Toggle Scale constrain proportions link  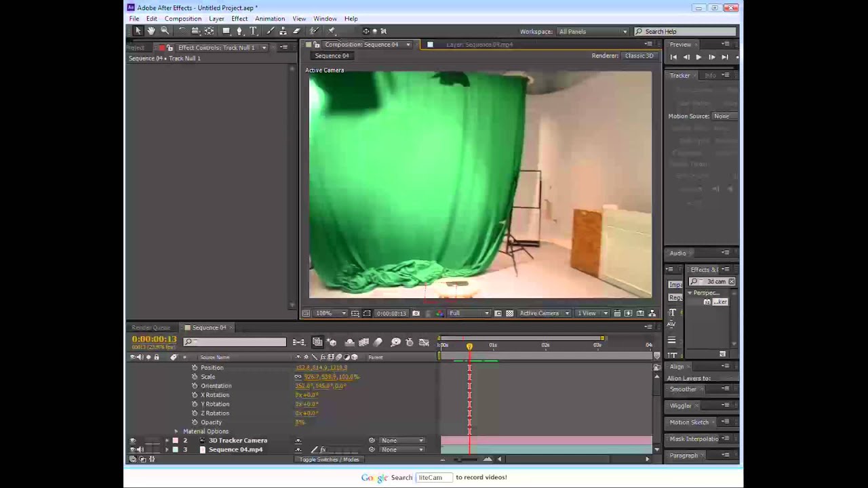[x=298, y=377]
